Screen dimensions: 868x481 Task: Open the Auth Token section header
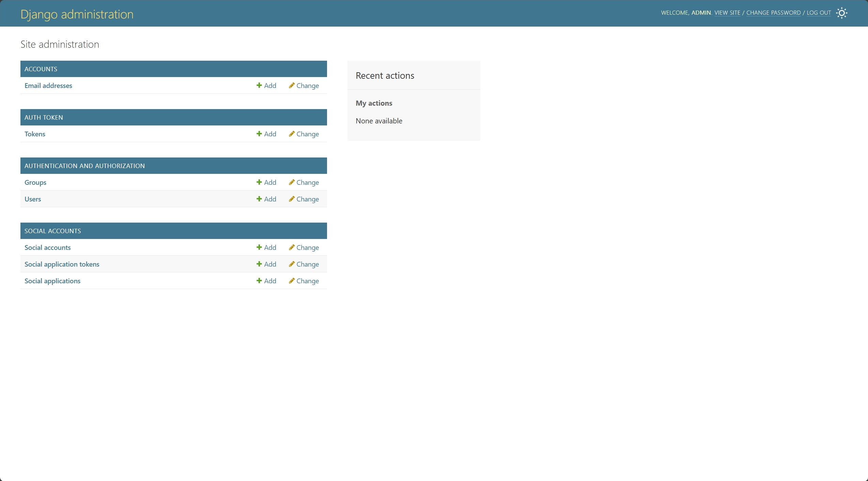click(x=44, y=118)
